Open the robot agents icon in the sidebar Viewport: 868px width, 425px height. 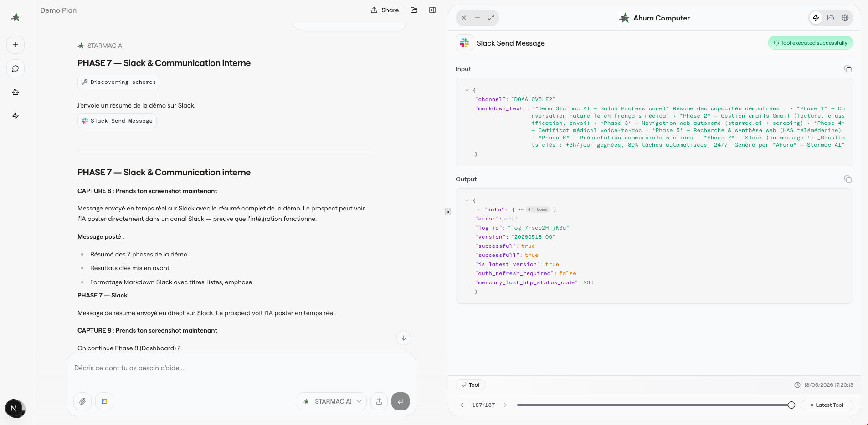[15, 92]
